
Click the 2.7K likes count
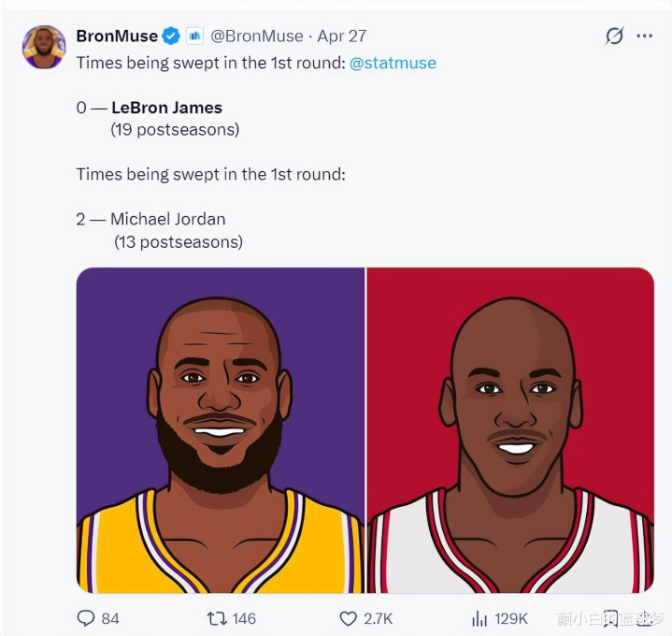pyautogui.click(x=378, y=618)
